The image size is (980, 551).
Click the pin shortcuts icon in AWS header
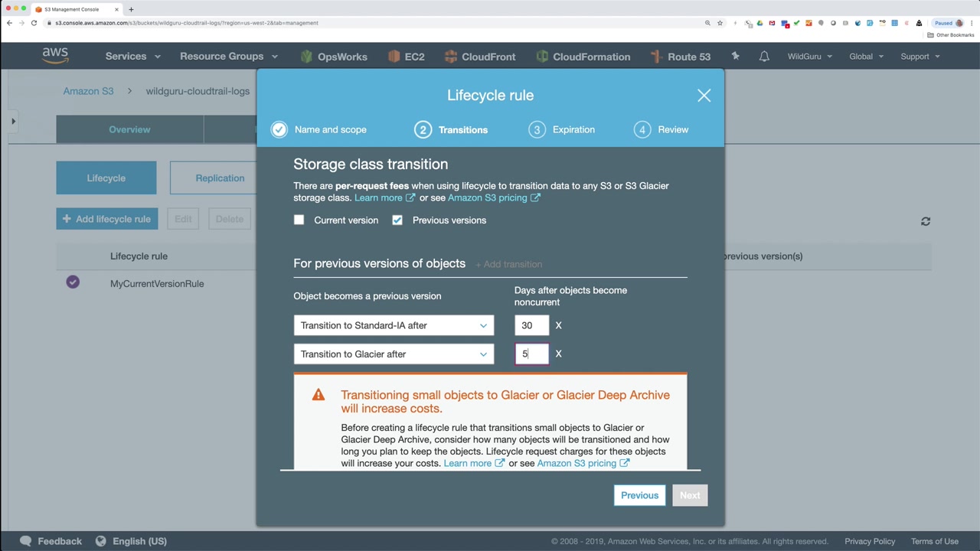coord(735,57)
